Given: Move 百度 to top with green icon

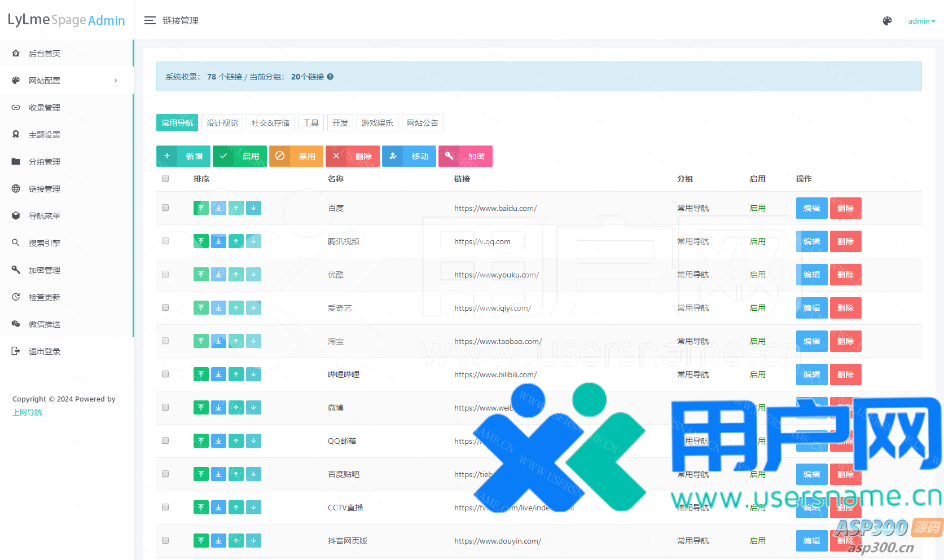Looking at the screenshot, I should pos(201,208).
